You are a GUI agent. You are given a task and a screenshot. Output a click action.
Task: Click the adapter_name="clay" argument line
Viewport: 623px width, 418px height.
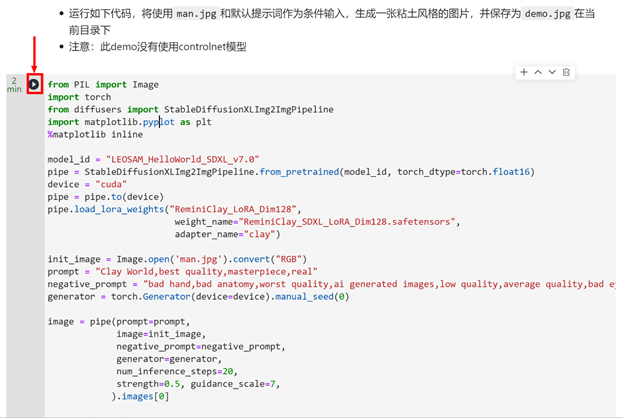[x=240, y=233]
